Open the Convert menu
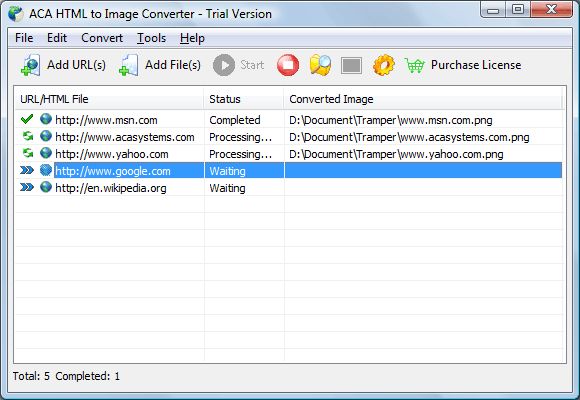Screen dimensions: 580x400 [102, 38]
